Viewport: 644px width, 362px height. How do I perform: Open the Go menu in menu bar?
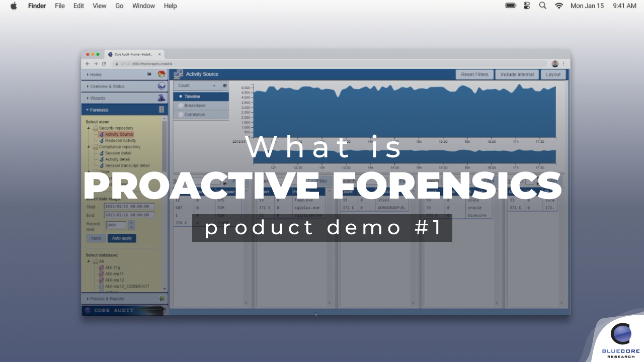coord(119,6)
